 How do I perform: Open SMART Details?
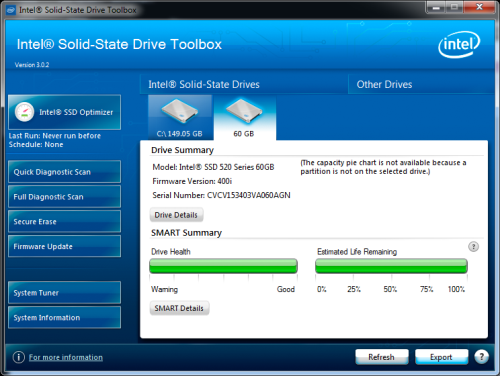179,308
